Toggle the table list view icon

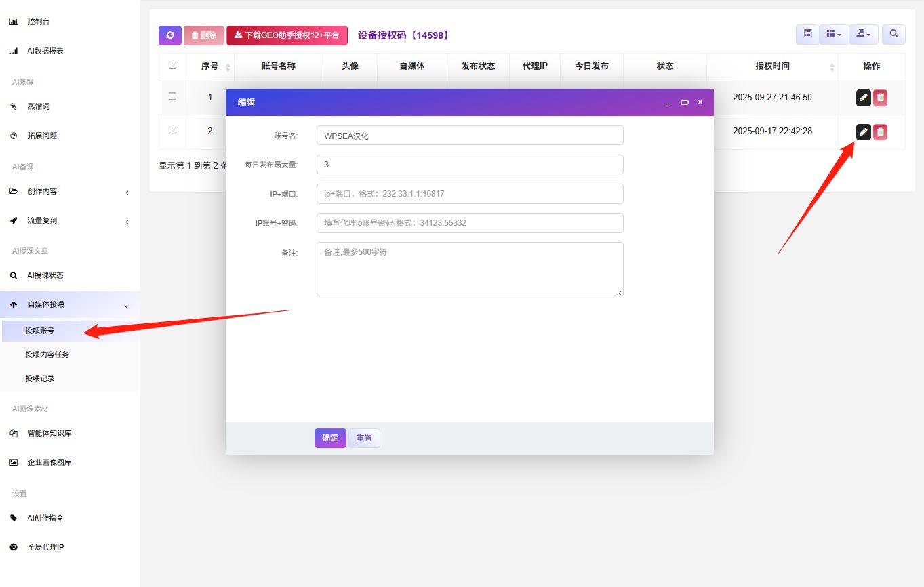click(x=807, y=34)
